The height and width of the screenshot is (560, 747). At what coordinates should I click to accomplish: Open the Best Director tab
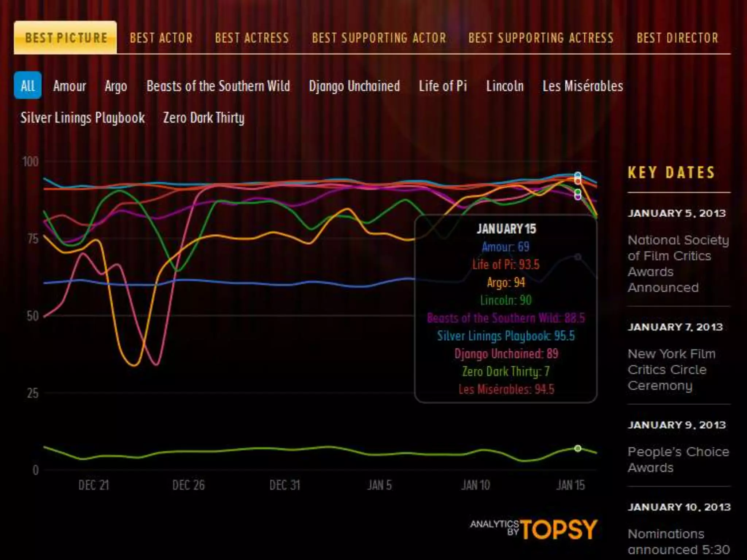[677, 38]
